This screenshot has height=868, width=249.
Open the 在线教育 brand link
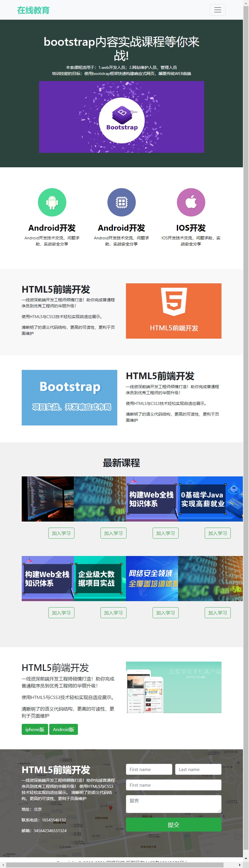point(33,10)
